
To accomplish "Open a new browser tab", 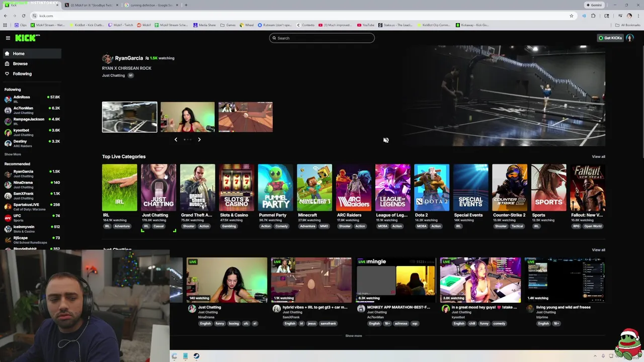I will [x=186, y=5].
